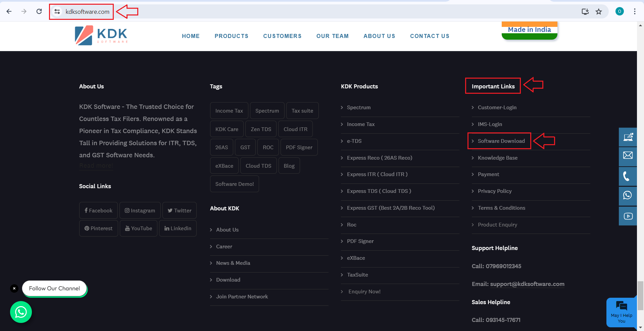This screenshot has height=331, width=644.
Task: Click the PDF Signer tag
Action: pos(299,147)
